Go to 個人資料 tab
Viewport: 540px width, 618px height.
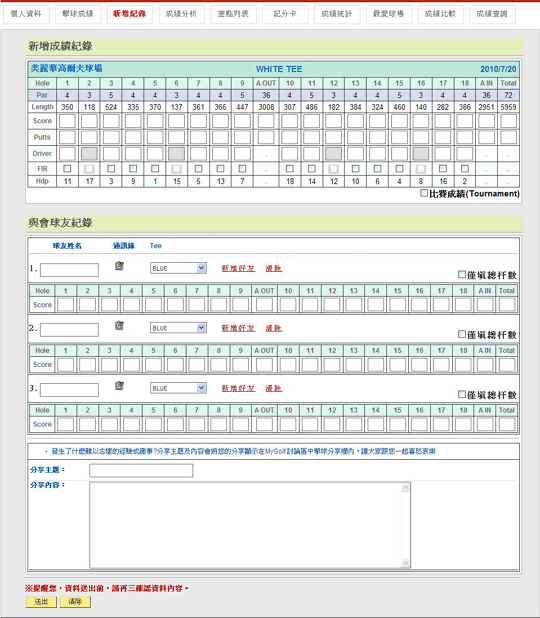coord(26,14)
